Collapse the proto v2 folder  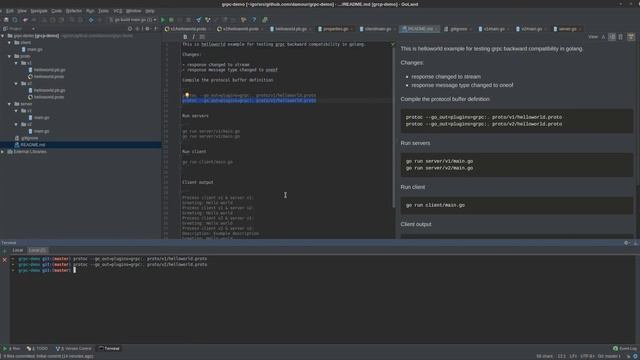(x=16, y=84)
